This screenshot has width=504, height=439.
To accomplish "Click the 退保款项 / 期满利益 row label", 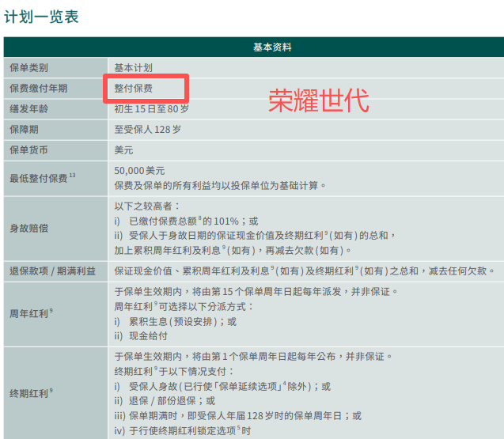I will coord(52,271).
